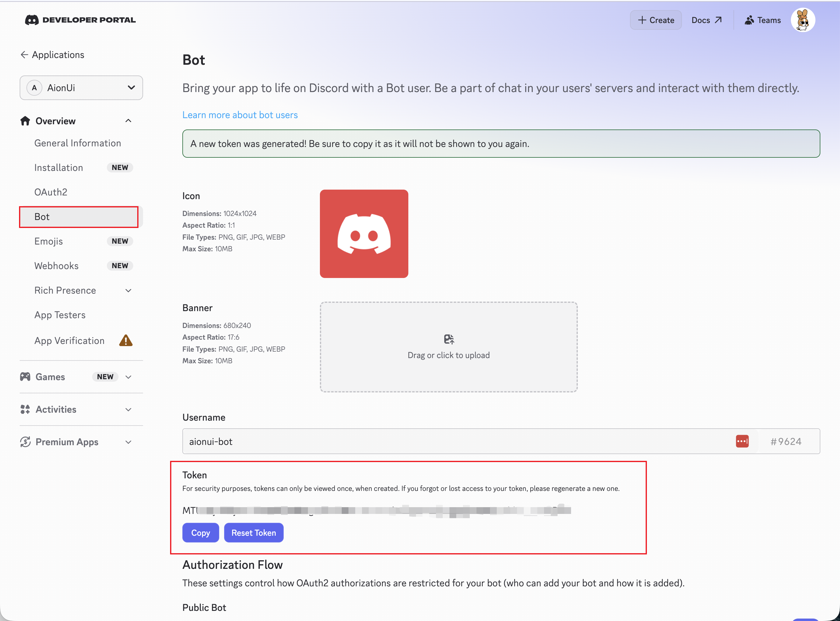
Task: Click the NEW badge beside Installation
Action: pyautogui.click(x=120, y=168)
